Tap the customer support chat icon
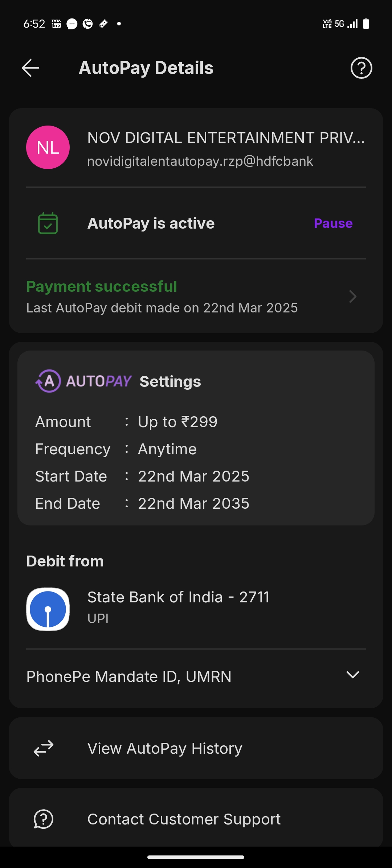The height and width of the screenshot is (868, 392). (x=44, y=819)
